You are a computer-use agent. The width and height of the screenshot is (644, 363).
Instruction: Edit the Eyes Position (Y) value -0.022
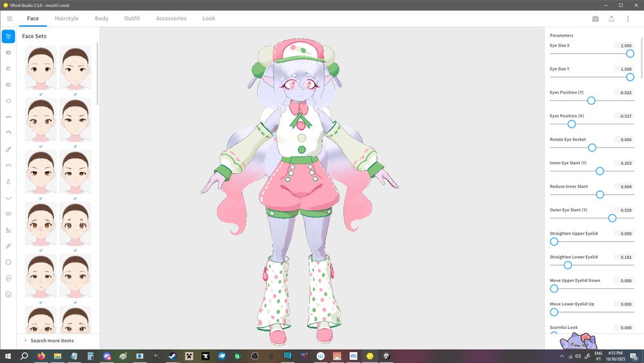624,92
